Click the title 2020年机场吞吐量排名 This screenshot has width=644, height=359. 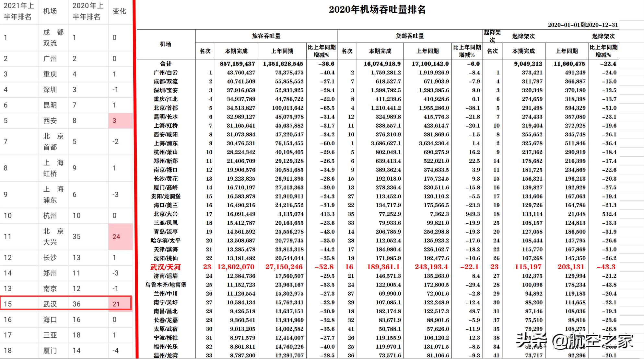pyautogui.click(x=377, y=10)
